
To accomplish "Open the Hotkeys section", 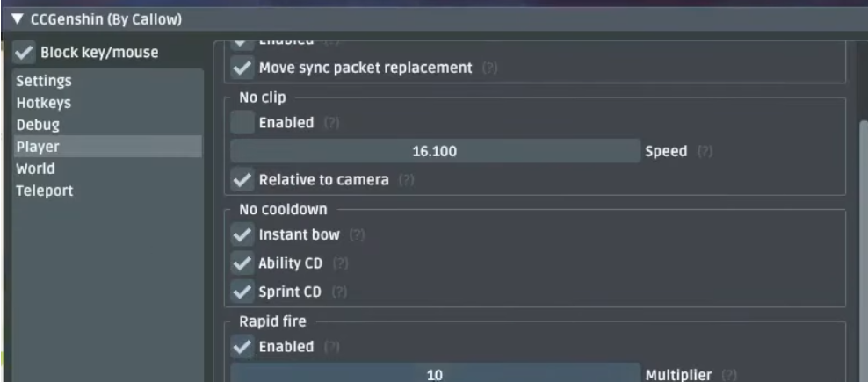I will tap(43, 103).
